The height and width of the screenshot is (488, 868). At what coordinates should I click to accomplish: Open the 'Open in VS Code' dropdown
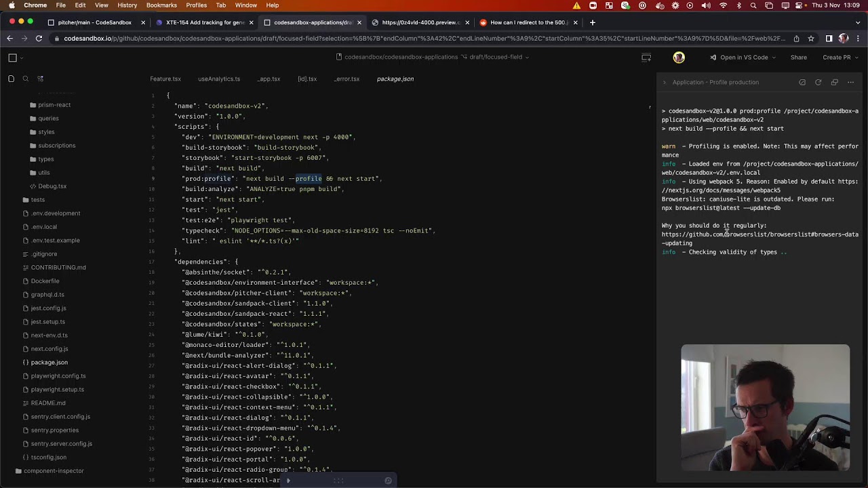coord(743,58)
